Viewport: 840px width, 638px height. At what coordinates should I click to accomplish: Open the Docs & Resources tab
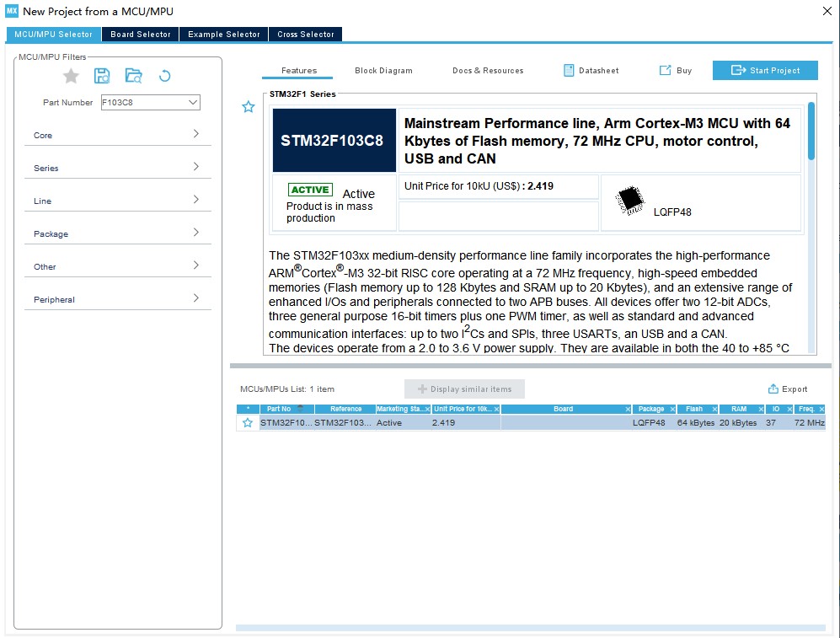coord(488,70)
